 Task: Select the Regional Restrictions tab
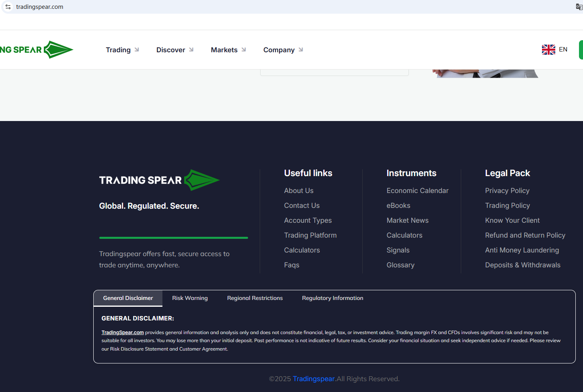tap(255, 298)
